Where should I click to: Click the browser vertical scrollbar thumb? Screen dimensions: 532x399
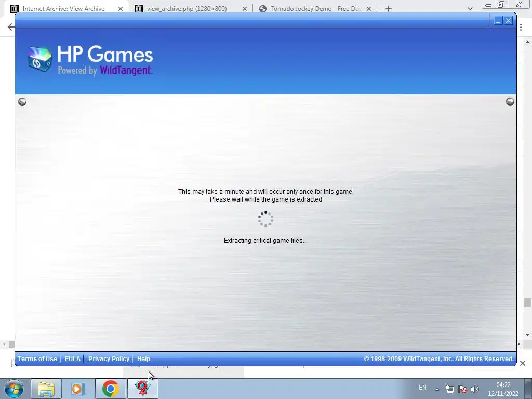point(527,302)
